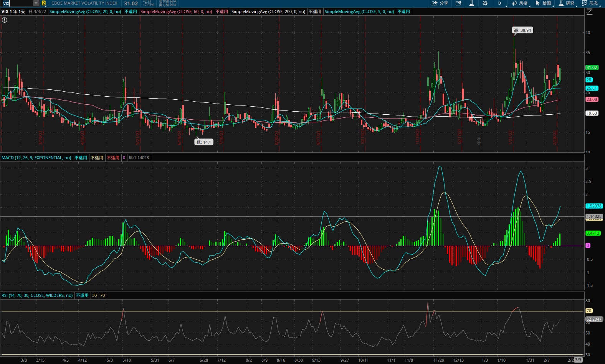Click the window alert icon beside 分享

coord(458,3)
